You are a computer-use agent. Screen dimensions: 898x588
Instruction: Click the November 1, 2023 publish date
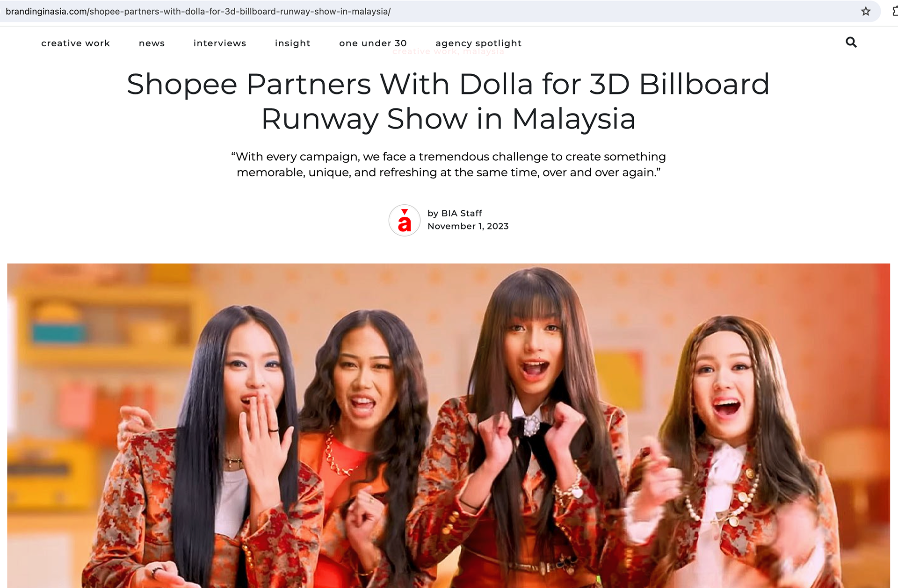click(468, 226)
